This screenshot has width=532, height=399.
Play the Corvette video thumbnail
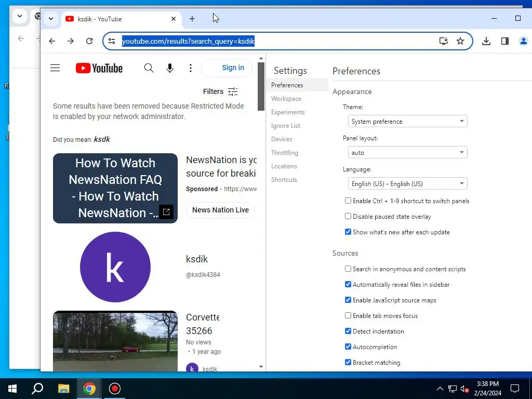click(115, 341)
